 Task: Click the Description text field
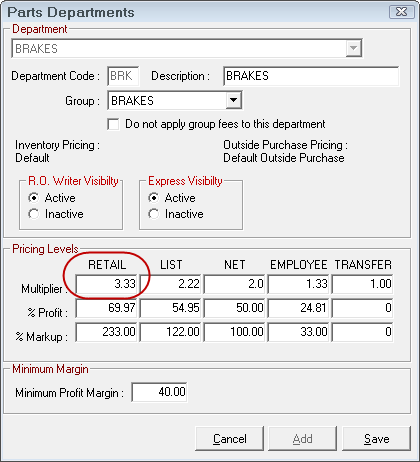[x=311, y=76]
